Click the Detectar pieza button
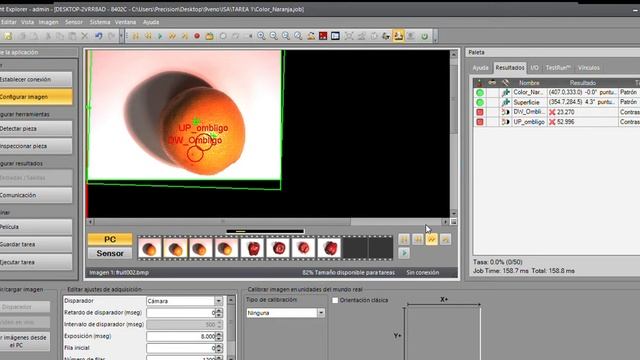Viewport: 640px width, 360px height. point(36,129)
